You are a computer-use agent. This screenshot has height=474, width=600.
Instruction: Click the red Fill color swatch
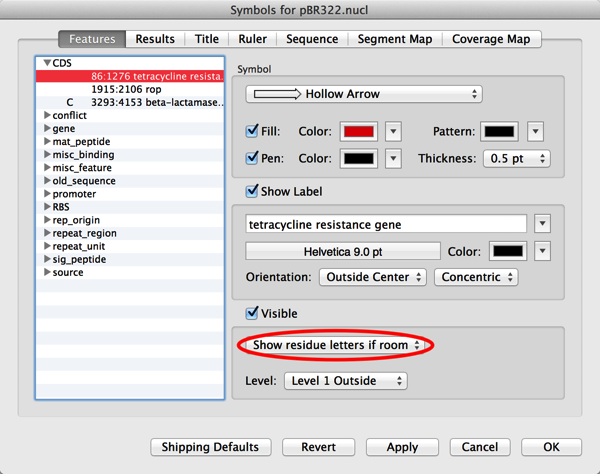359,132
